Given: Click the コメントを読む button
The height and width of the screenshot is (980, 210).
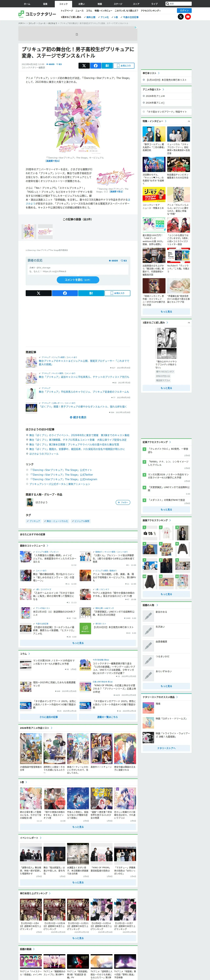Looking at the screenshot, I should tap(78, 280).
